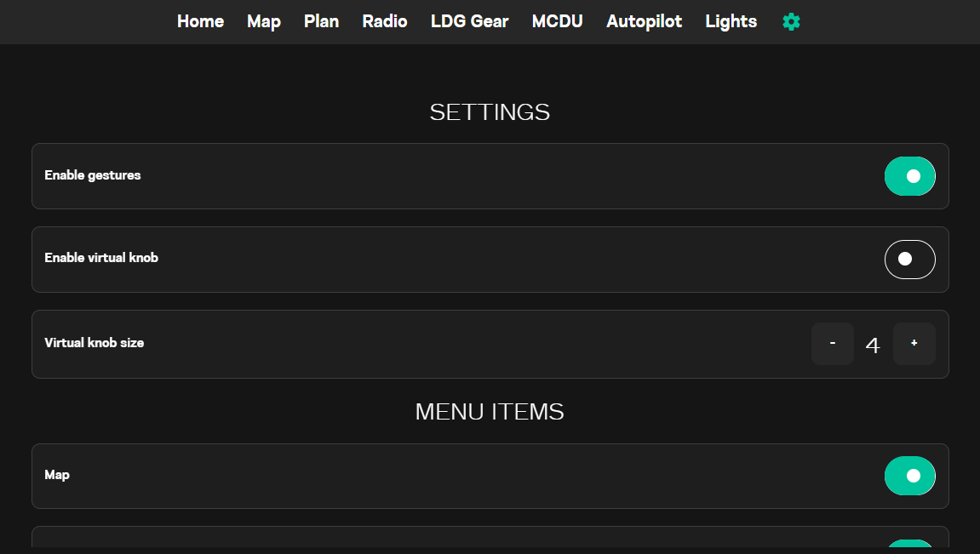Viewport: 980px width, 554px height.
Task: Click the Virtual knob size label
Action: (94, 343)
